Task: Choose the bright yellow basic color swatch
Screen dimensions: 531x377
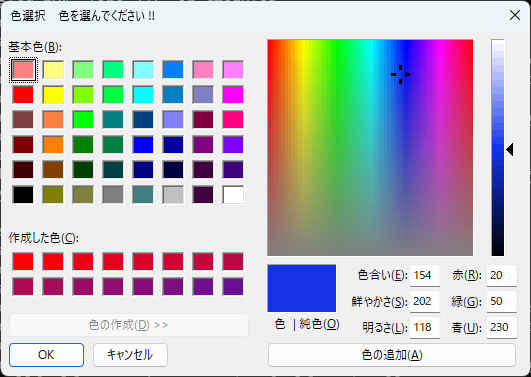Action: (53, 95)
